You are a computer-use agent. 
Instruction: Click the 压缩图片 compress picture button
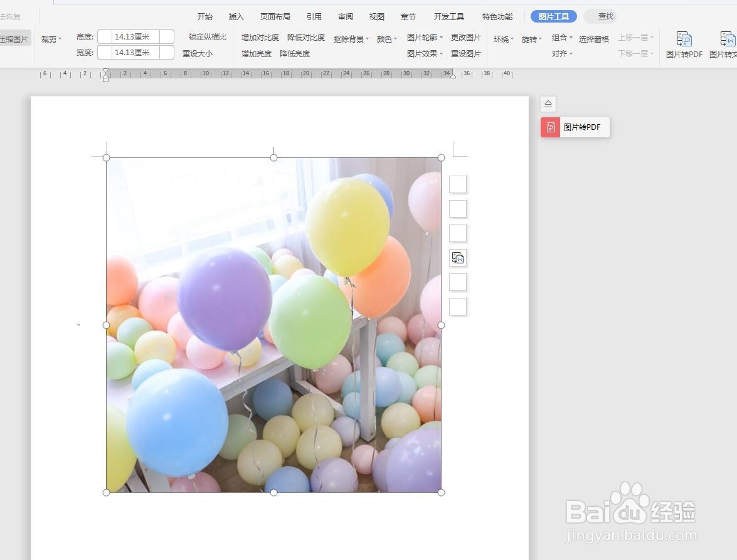tap(14, 39)
